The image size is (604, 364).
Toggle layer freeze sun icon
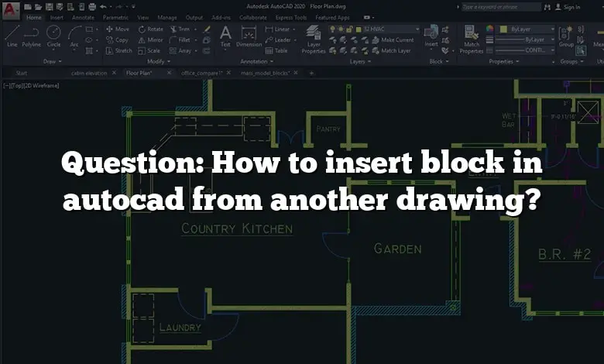[341, 29]
